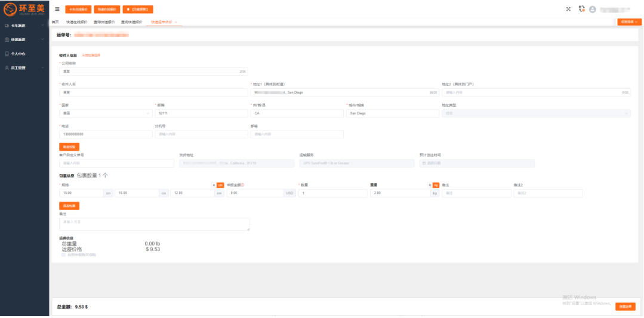Viewport: 644px width, 318px height.
Task: Click the 地址校验 button
Action: pos(69,147)
